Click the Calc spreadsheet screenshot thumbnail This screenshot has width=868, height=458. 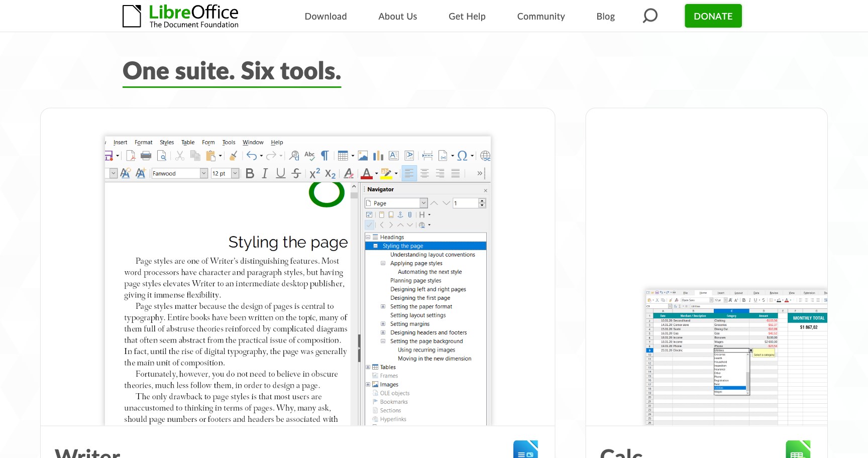[x=736, y=357]
